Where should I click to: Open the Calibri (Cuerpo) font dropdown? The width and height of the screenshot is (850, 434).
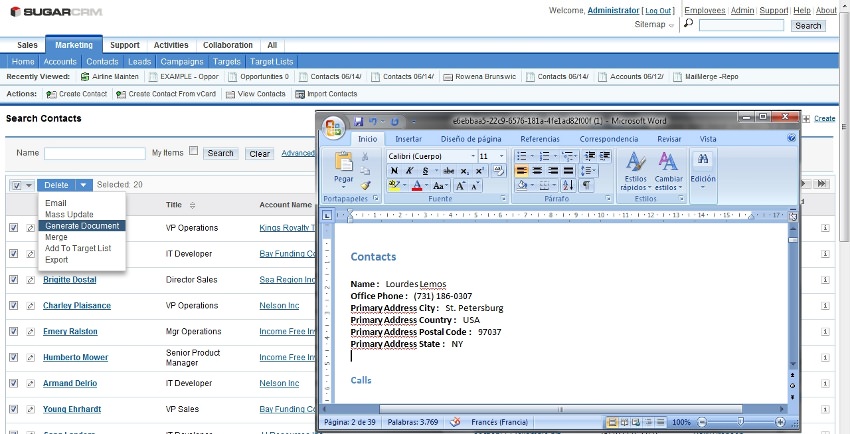[x=471, y=156]
